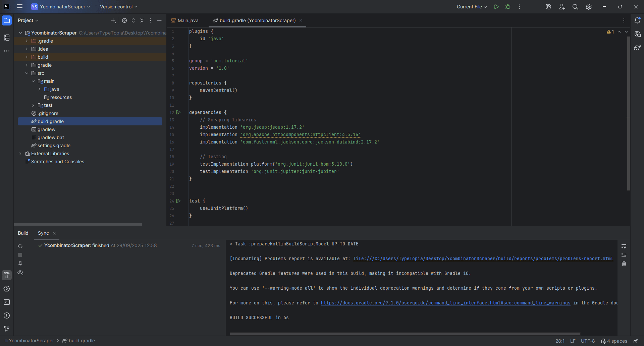This screenshot has width=644, height=346.
Task: Open the problems-report.html link
Action: click(483, 258)
